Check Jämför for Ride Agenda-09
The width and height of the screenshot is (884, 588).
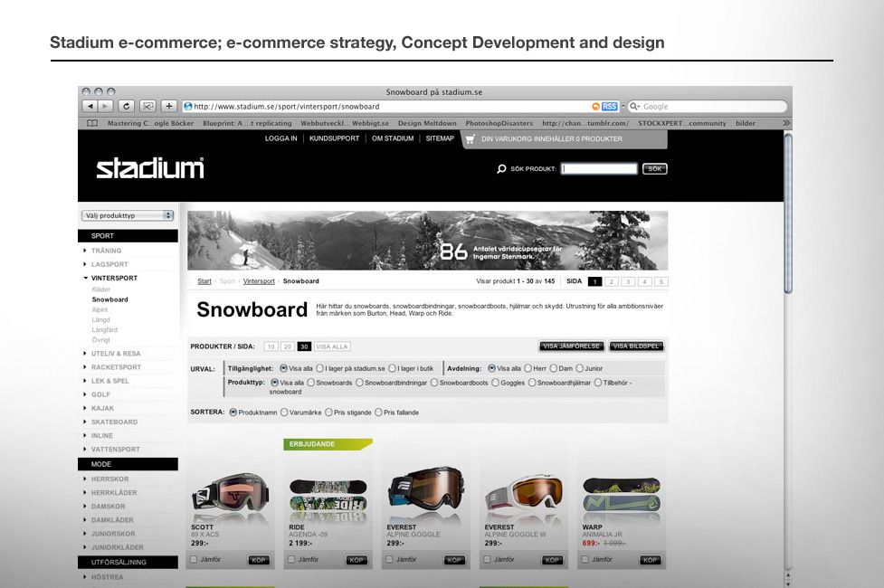(x=291, y=559)
